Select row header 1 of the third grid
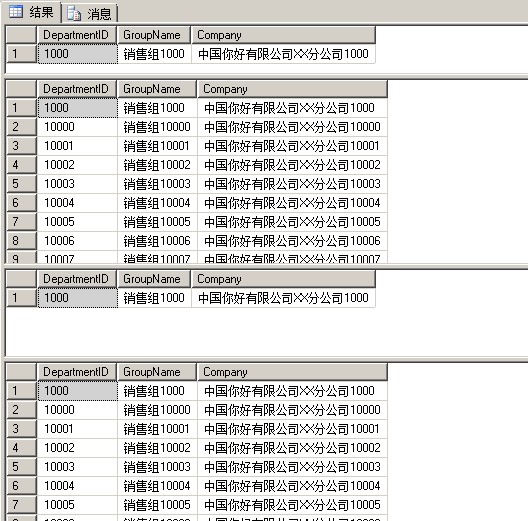This screenshot has width=528, height=521. pos(21,298)
